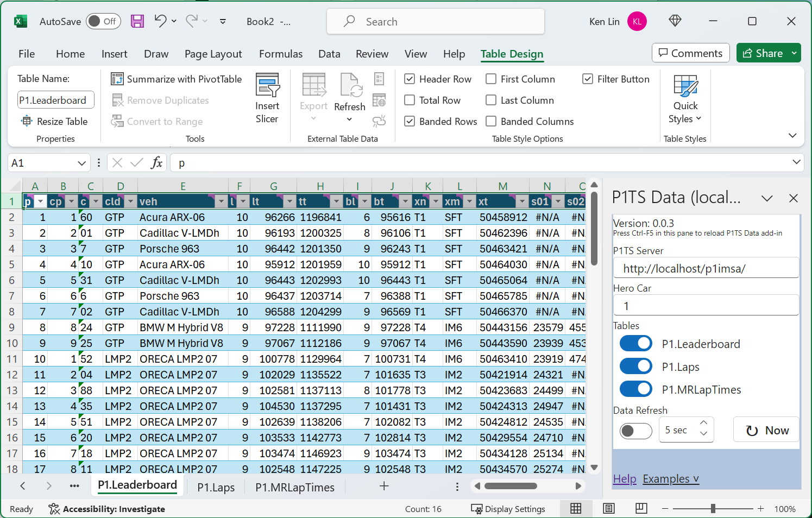Click the P1TS Server URL field
This screenshot has width=812, height=518.
click(x=706, y=268)
